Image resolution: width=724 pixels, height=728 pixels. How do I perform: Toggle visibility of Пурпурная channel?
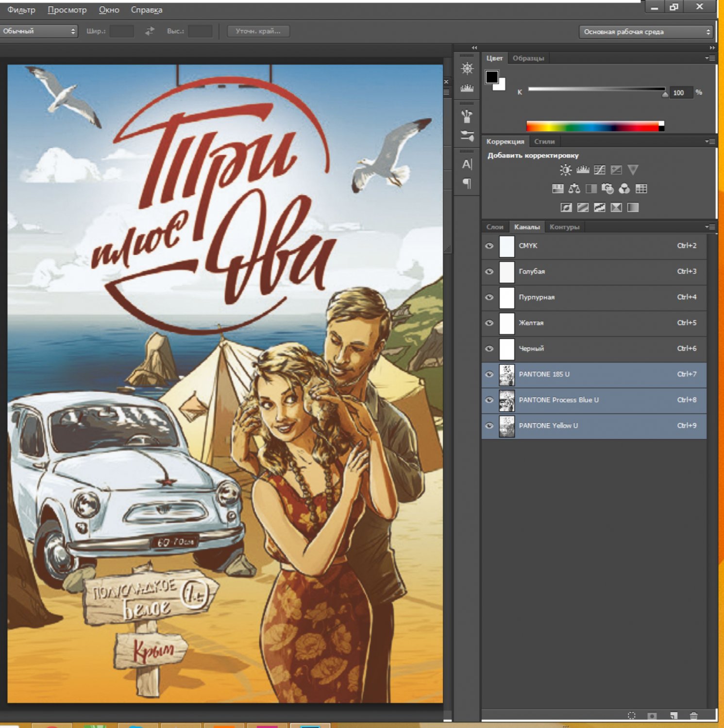(489, 298)
